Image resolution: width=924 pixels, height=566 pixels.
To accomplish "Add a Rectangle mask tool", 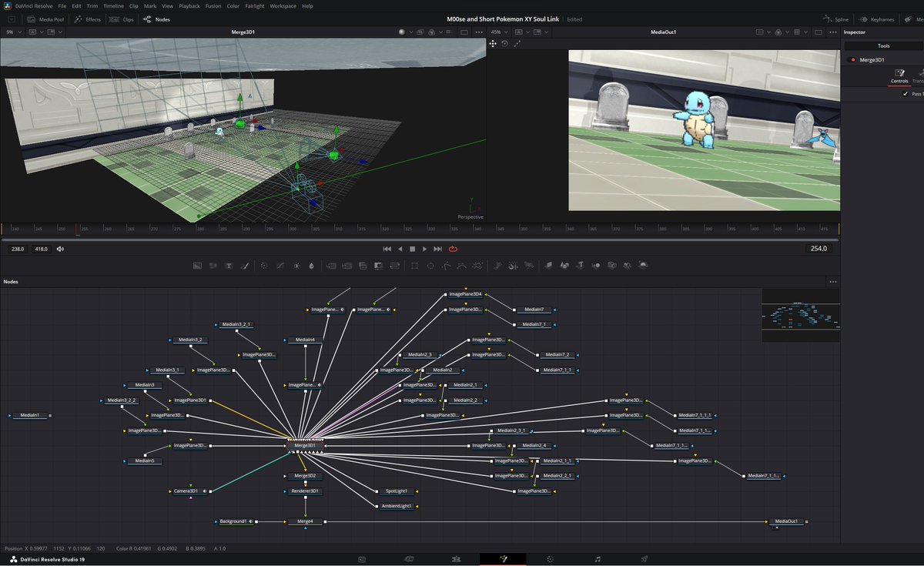I will pyautogui.click(x=414, y=265).
